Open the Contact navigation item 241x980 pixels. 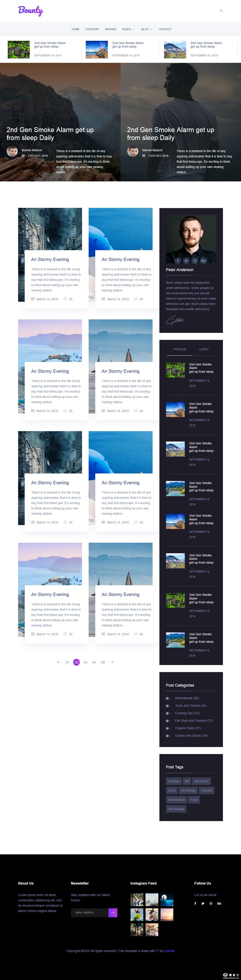(x=165, y=29)
